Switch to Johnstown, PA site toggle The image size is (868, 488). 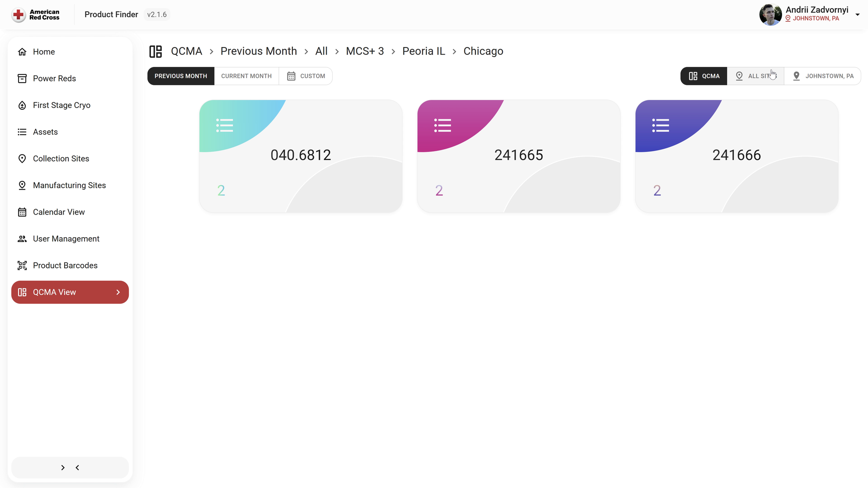[x=822, y=76]
